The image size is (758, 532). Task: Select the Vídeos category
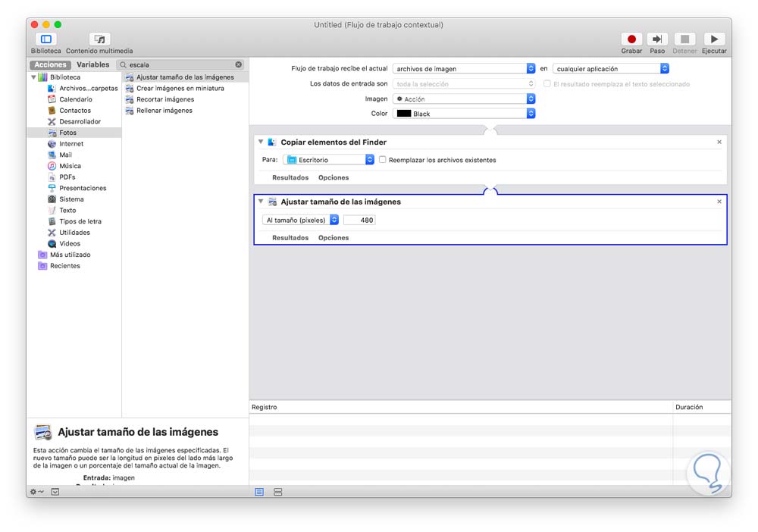pyautogui.click(x=64, y=244)
